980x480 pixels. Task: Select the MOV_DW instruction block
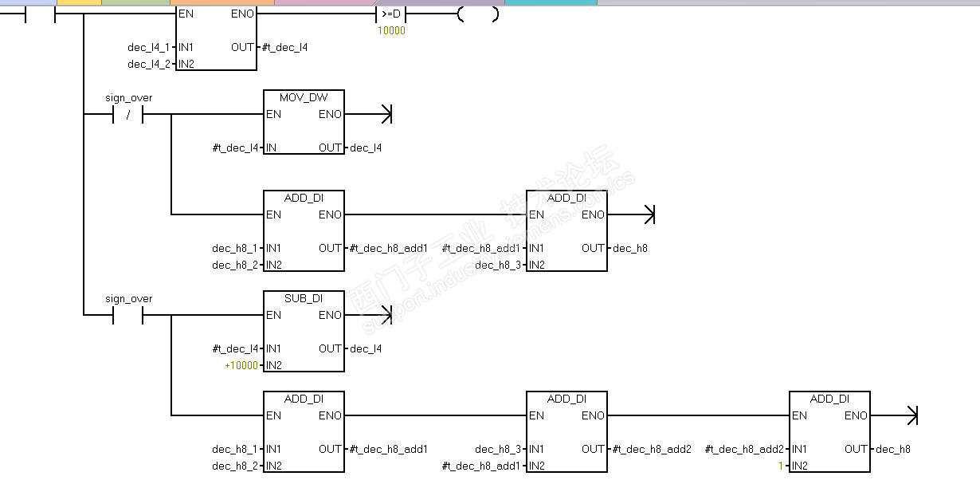(x=304, y=122)
